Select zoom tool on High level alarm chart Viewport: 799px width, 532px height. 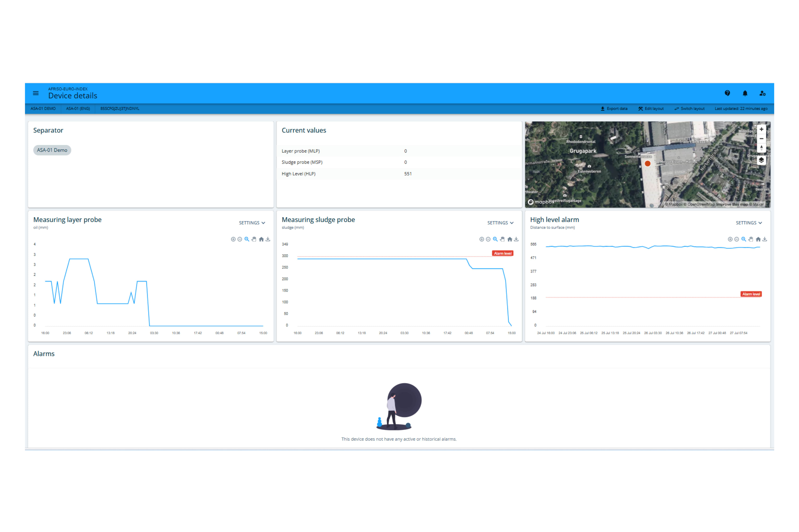(x=743, y=239)
